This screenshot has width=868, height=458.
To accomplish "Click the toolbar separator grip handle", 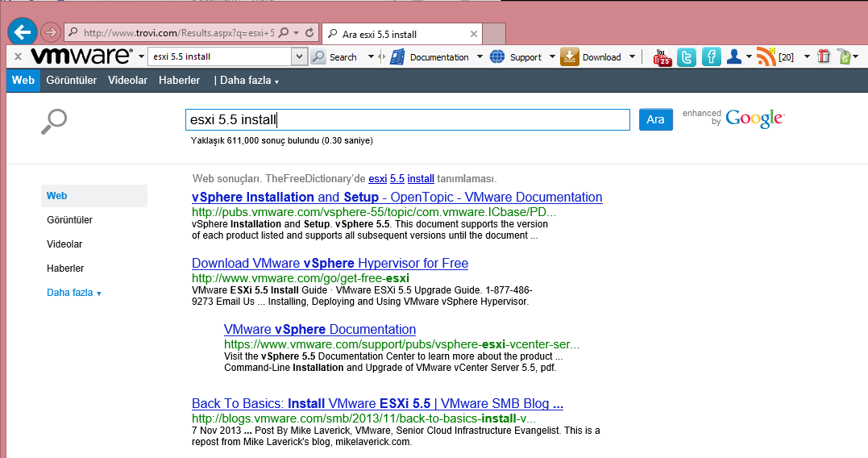I will click(381, 56).
